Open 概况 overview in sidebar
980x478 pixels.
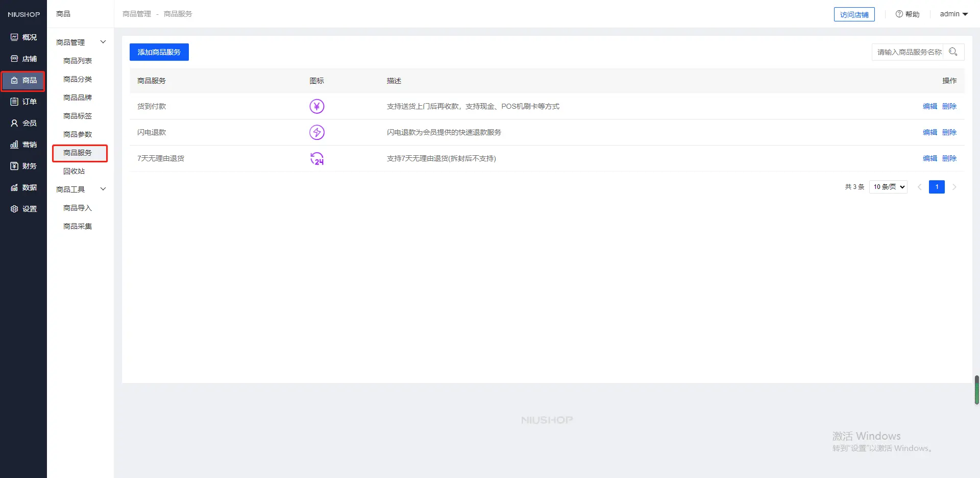(x=23, y=37)
